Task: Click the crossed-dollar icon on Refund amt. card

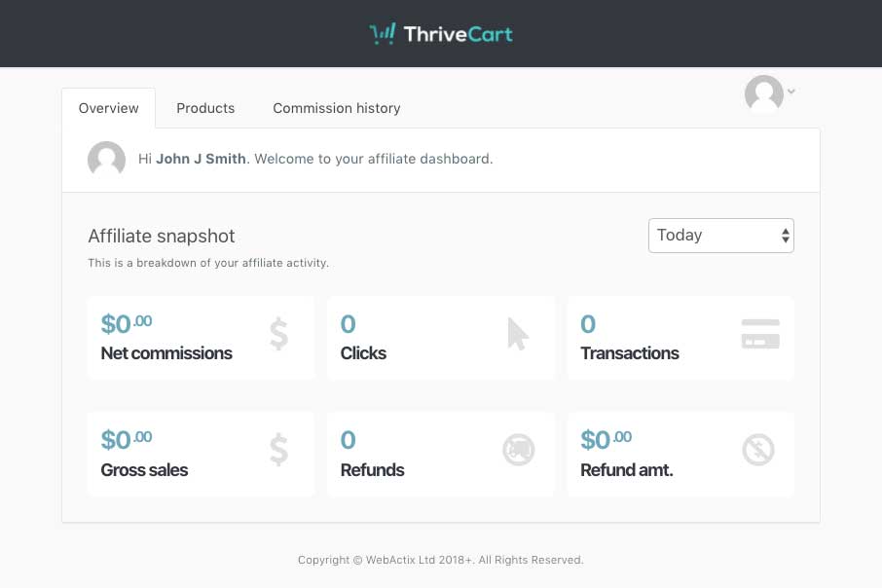Action: (759, 450)
